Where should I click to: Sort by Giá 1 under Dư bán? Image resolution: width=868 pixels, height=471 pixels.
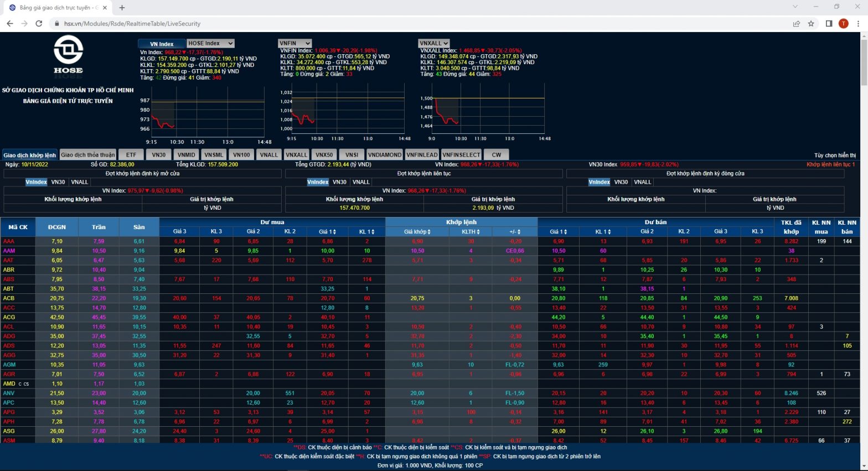click(558, 231)
